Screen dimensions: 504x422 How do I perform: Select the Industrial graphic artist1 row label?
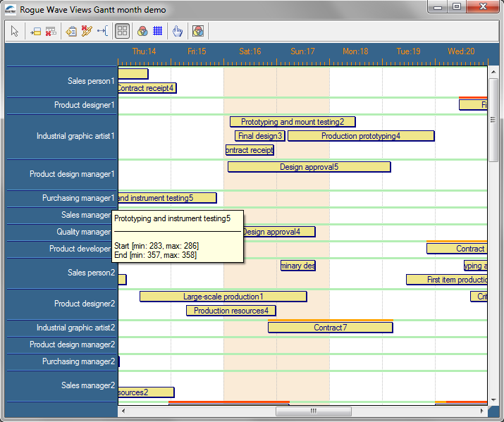tap(75, 136)
